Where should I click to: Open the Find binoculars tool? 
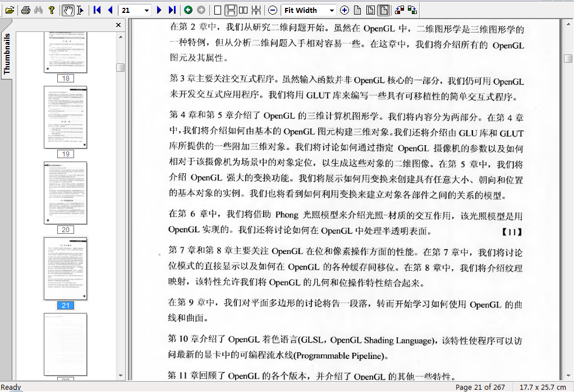(x=39, y=10)
